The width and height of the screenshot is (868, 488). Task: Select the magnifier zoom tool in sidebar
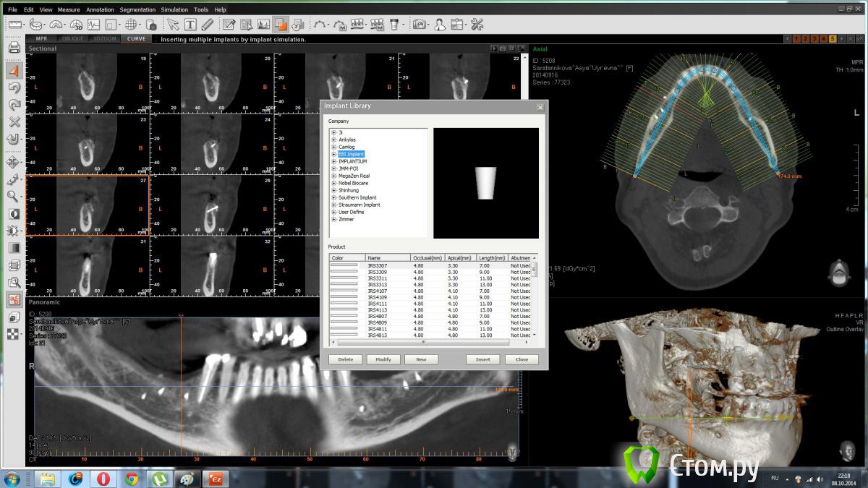13,196
